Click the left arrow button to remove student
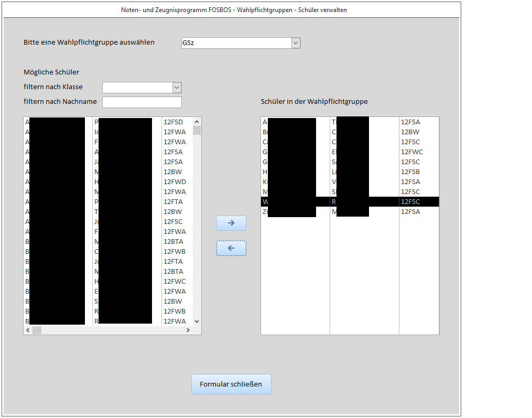This screenshot has height=418, width=532. click(231, 248)
